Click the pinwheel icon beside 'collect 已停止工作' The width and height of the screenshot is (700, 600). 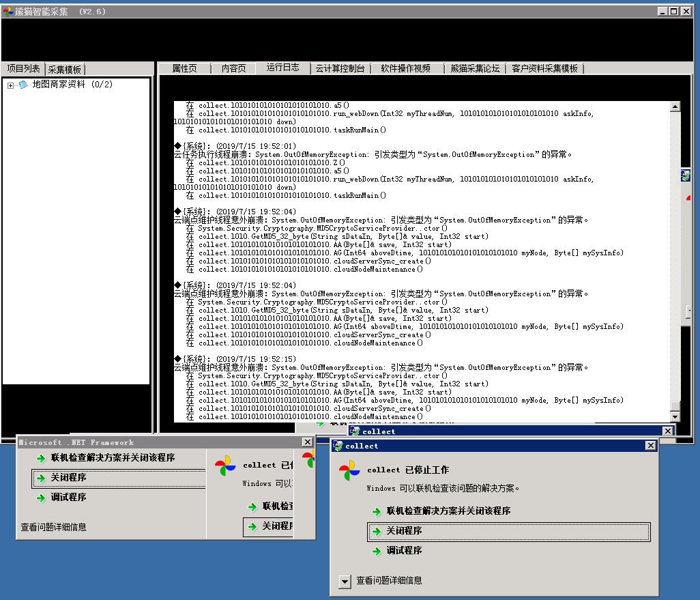coord(349,470)
